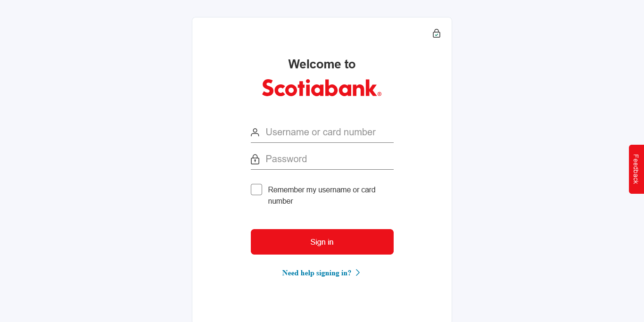This screenshot has width=644, height=322.
Task: Click the underline beneath the username field
Action: pos(322,142)
